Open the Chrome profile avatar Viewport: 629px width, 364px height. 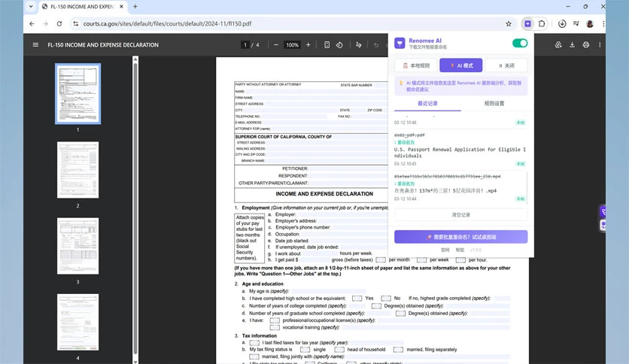pyautogui.click(x=590, y=23)
